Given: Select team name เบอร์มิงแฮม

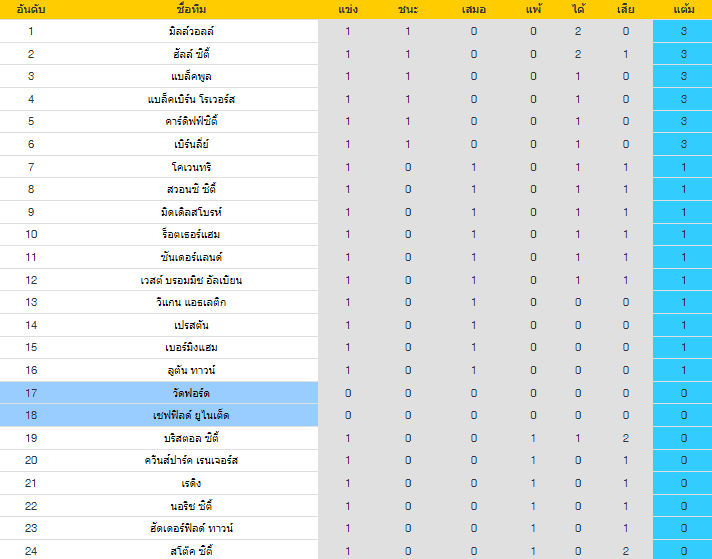Looking at the screenshot, I should click(x=191, y=347).
